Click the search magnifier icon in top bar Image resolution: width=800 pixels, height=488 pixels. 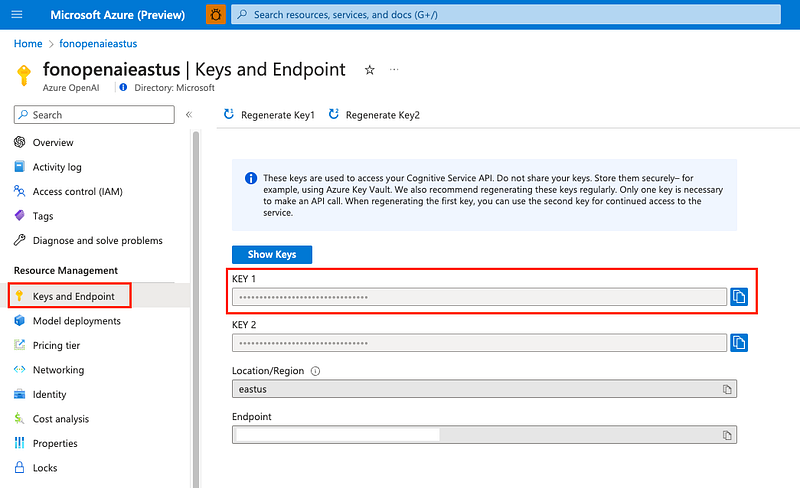click(x=243, y=15)
